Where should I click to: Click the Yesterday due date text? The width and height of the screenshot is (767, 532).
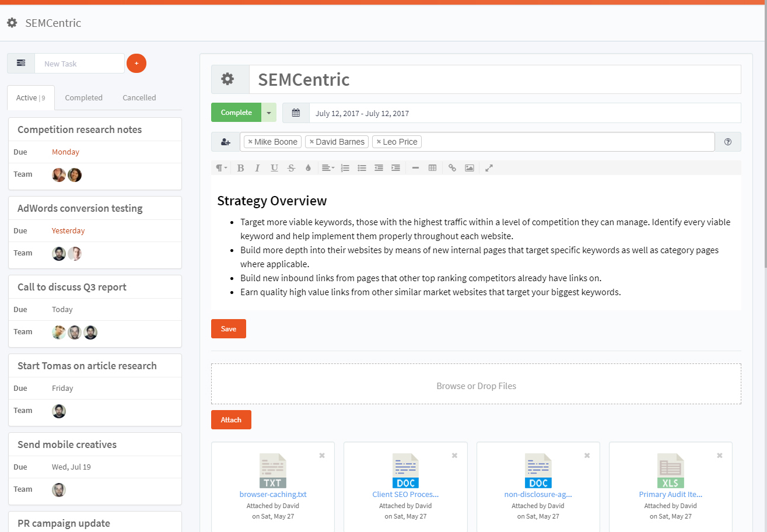[x=68, y=230]
